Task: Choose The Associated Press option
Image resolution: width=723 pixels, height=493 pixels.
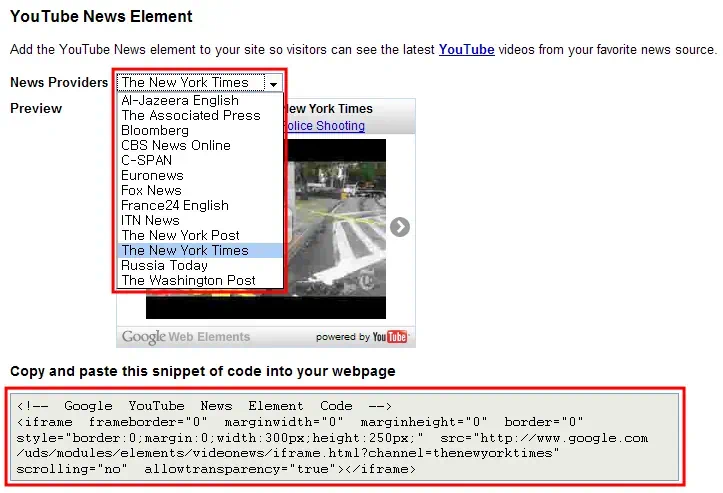Action: [190, 115]
